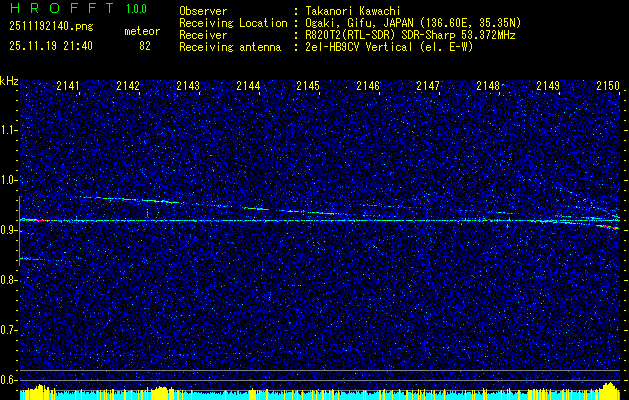Click the 2145 time marker
This screenshot has width=629, height=400.
[x=308, y=85]
